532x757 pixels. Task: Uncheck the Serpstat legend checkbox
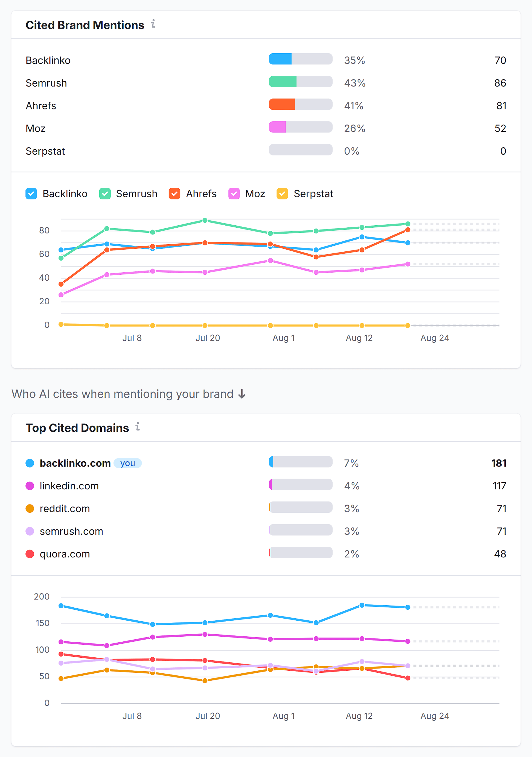click(x=283, y=193)
